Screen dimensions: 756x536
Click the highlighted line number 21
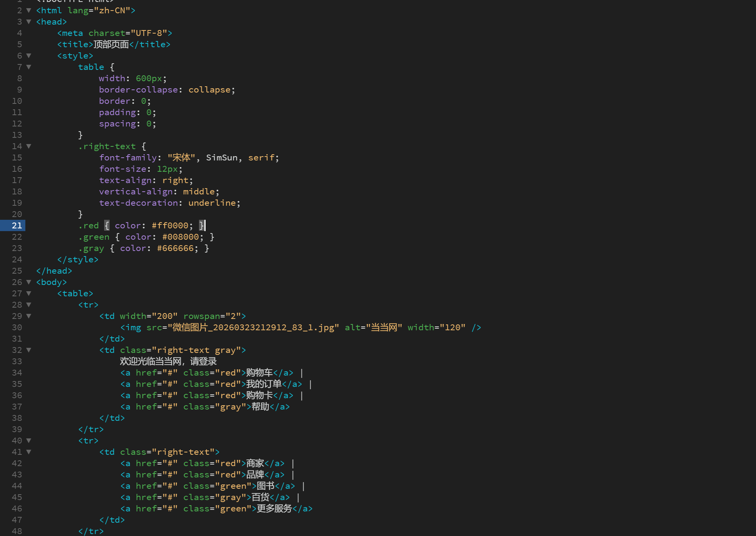pyautogui.click(x=17, y=225)
